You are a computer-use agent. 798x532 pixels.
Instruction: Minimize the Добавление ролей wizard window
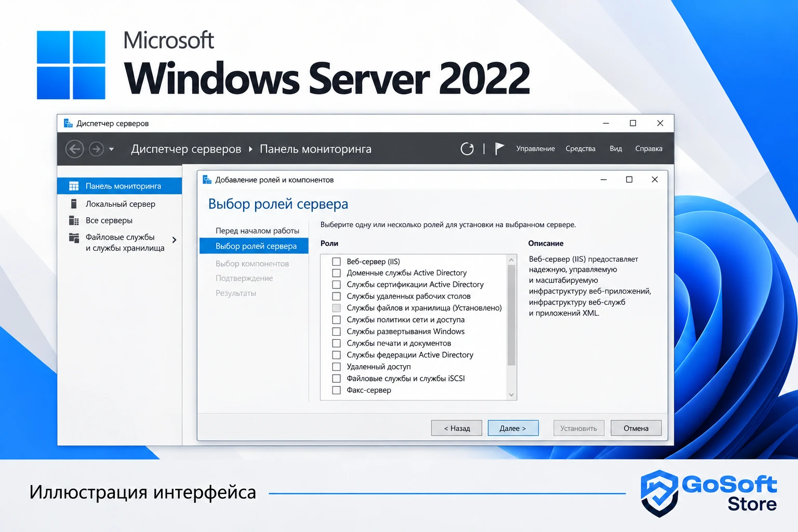click(x=604, y=179)
